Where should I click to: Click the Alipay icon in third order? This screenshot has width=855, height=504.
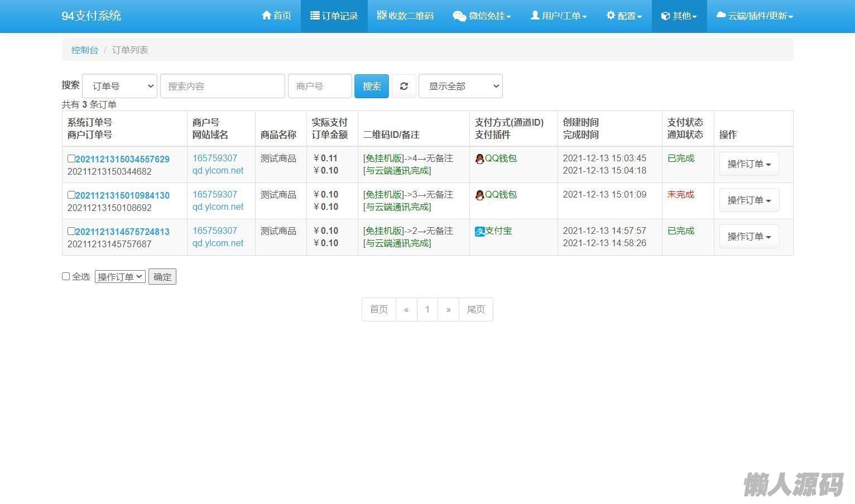[x=480, y=231]
